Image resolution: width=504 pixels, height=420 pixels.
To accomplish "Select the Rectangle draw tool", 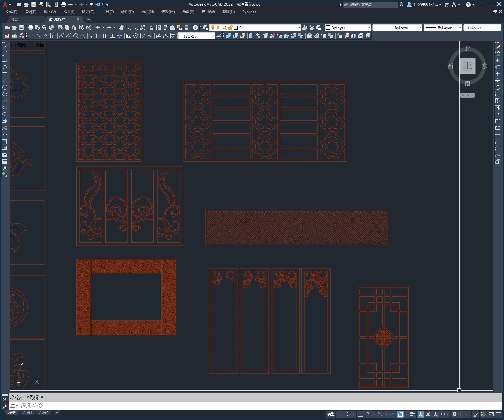I will [5, 74].
